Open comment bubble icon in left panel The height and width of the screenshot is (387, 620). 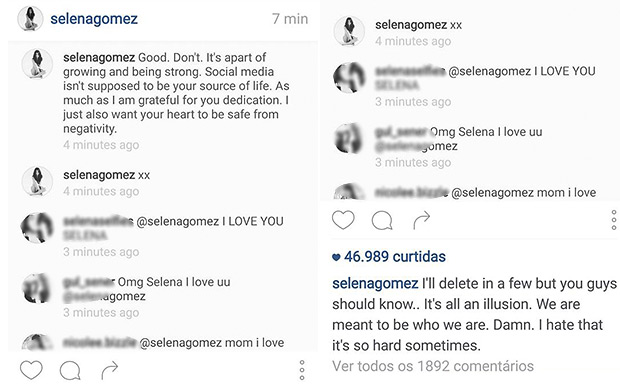click(70, 370)
